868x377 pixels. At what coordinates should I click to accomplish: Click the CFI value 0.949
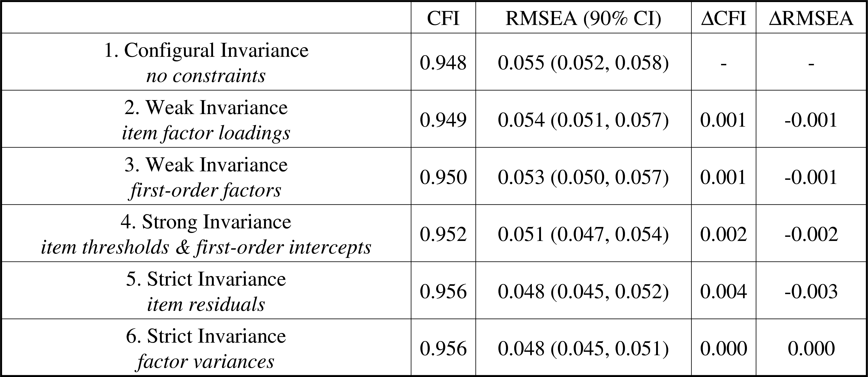click(443, 120)
